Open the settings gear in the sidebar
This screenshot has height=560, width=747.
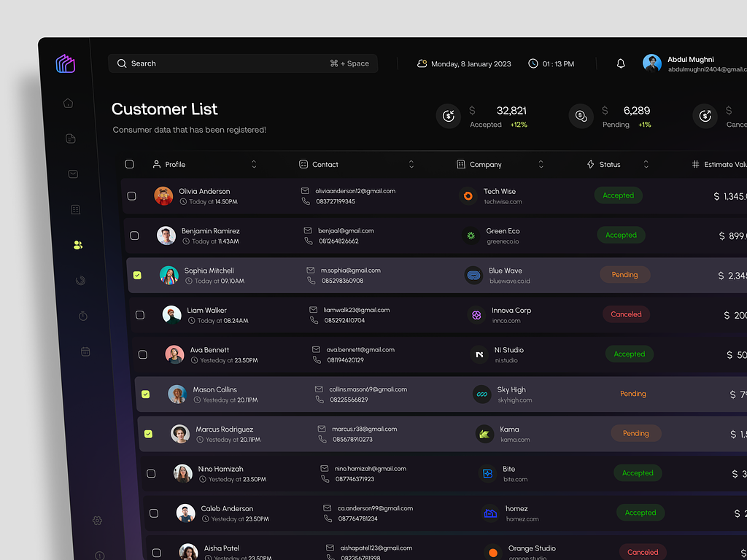tap(97, 521)
